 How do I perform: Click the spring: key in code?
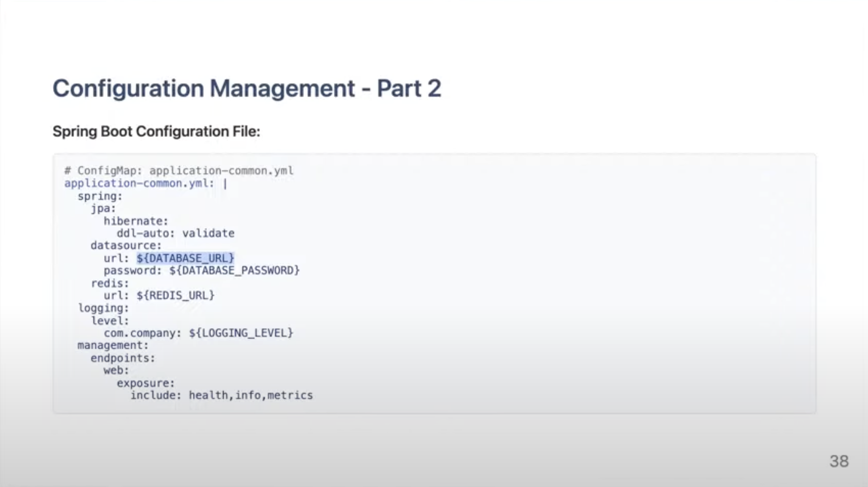point(100,196)
